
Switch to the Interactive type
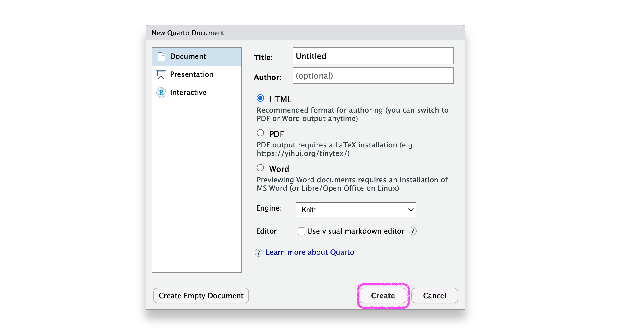(x=188, y=93)
